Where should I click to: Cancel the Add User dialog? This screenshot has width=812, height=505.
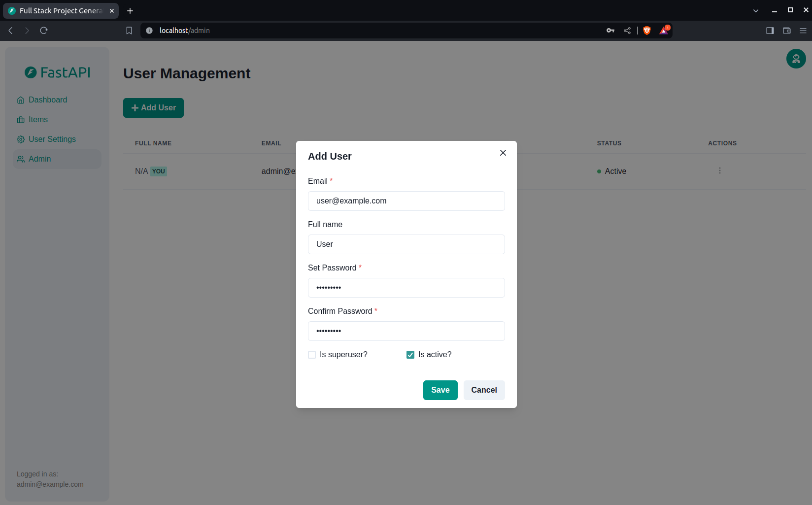484,390
